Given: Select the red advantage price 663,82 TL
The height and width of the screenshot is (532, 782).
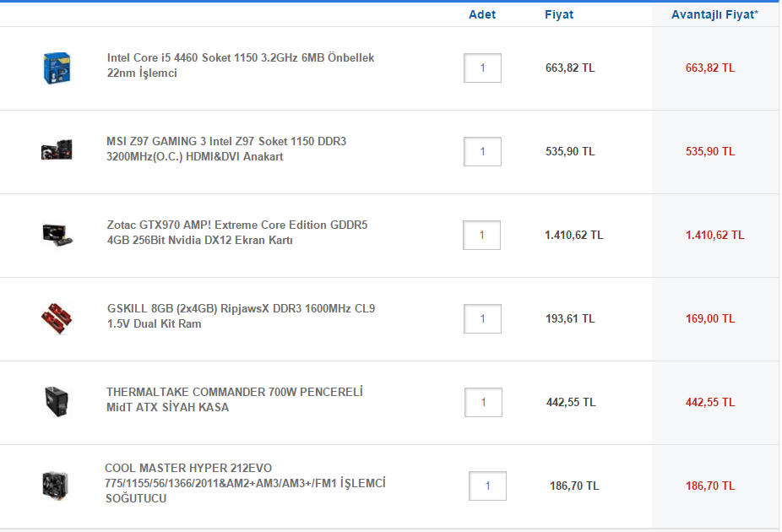Looking at the screenshot, I should click(710, 68).
